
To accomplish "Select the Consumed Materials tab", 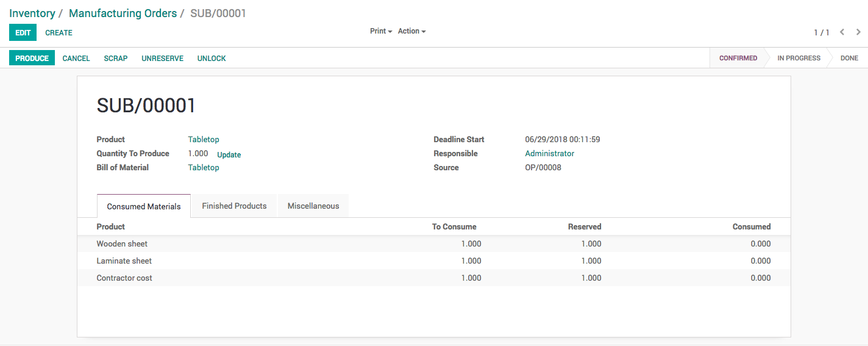I will [x=144, y=207].
